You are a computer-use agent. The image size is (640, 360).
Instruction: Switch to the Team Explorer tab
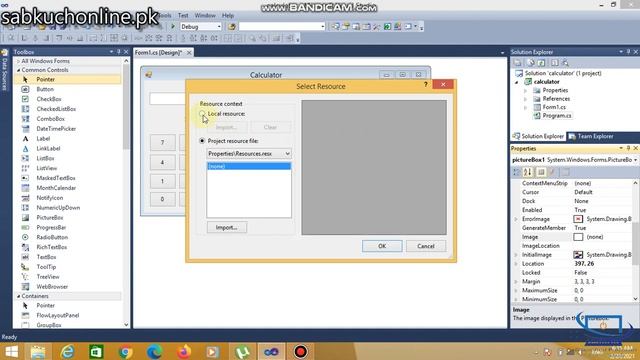(591, 136)
